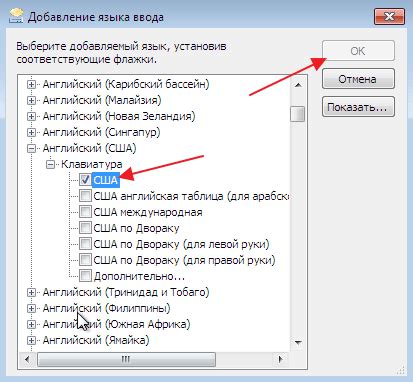The height and width of the screenshot is (382, 413).
Task: Enable США по Двораку (для правой руки)
Action: [x=85, y=260]
